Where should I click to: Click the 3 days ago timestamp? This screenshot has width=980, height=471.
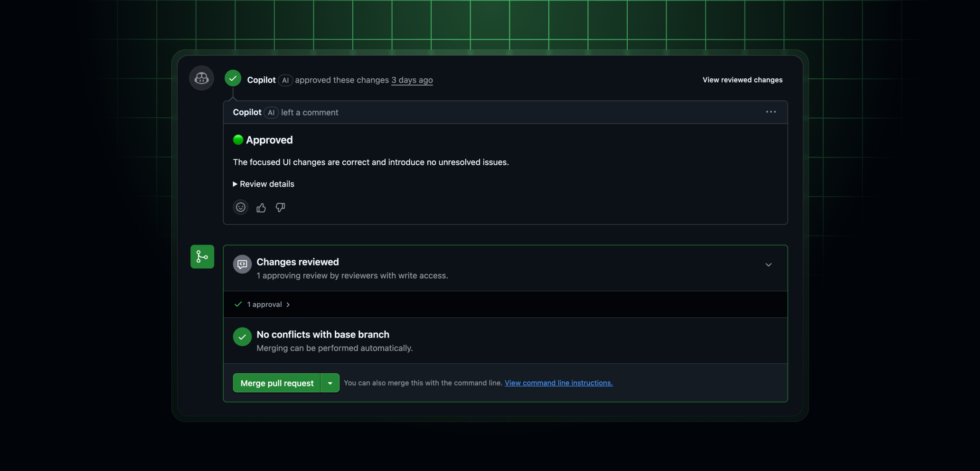tap(412, 80)
